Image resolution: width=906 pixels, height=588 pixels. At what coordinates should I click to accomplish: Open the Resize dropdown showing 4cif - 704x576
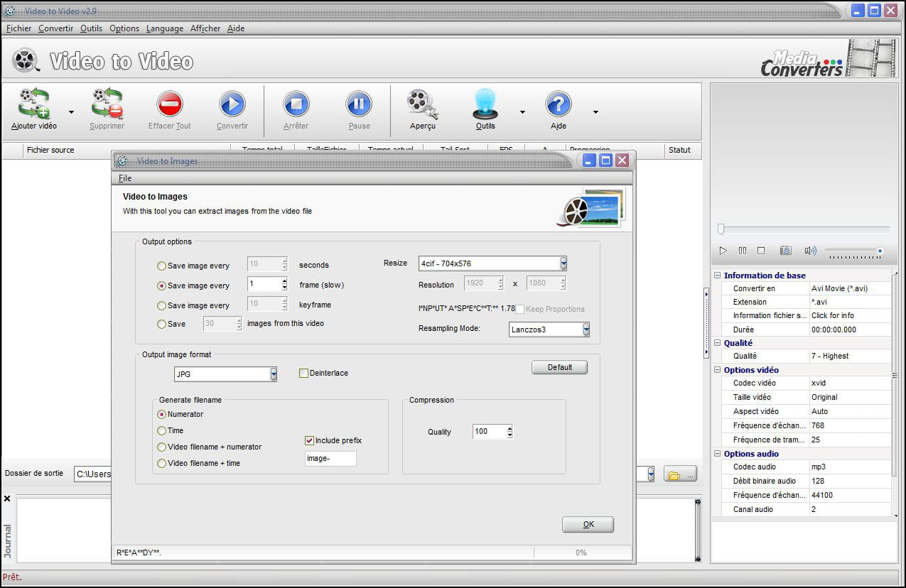(563, 264)
